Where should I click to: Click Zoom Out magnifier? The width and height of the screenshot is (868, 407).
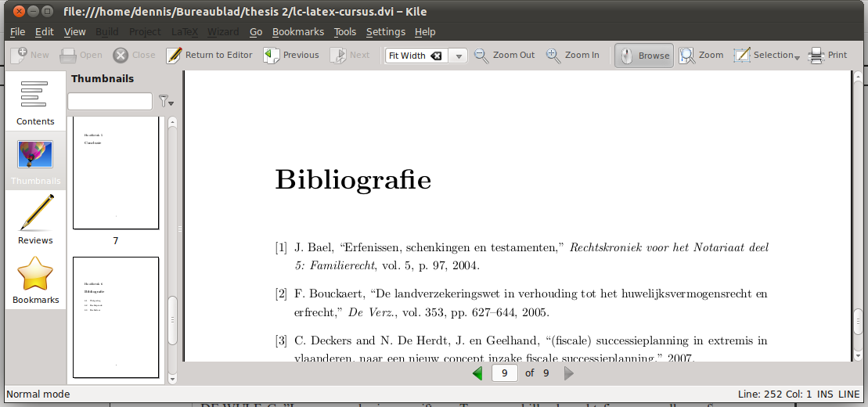[504, 55]
